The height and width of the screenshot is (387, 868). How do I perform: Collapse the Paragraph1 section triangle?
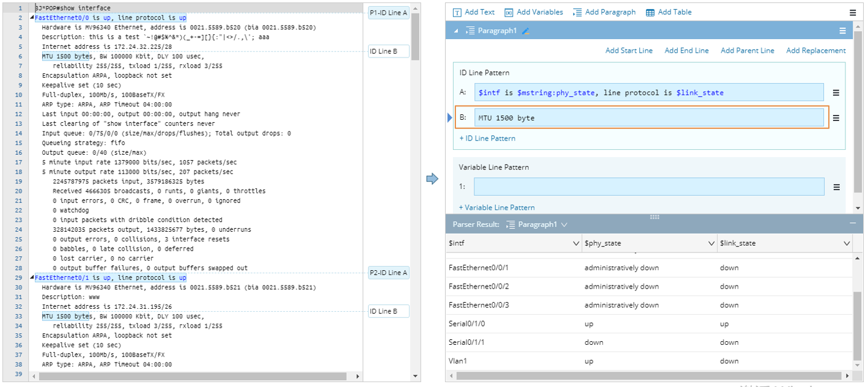(x=455, y=31)
